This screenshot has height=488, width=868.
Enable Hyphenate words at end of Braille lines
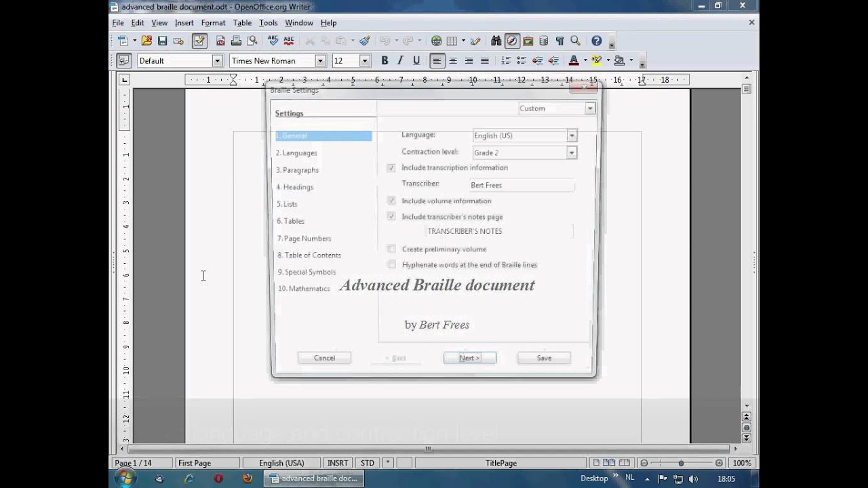[x=391, y=264]
